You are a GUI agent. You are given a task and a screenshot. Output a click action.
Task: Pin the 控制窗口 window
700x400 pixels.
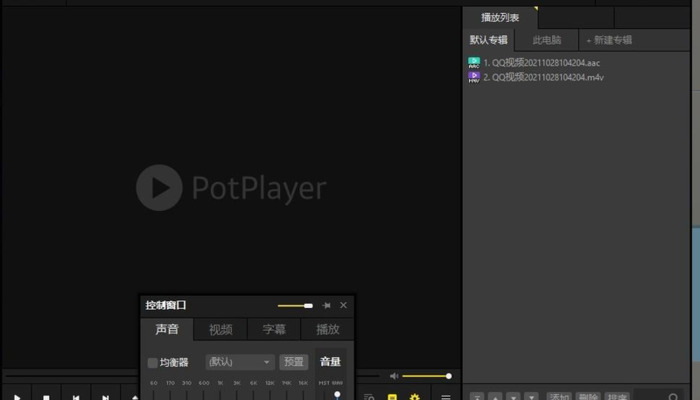(326, 305)
